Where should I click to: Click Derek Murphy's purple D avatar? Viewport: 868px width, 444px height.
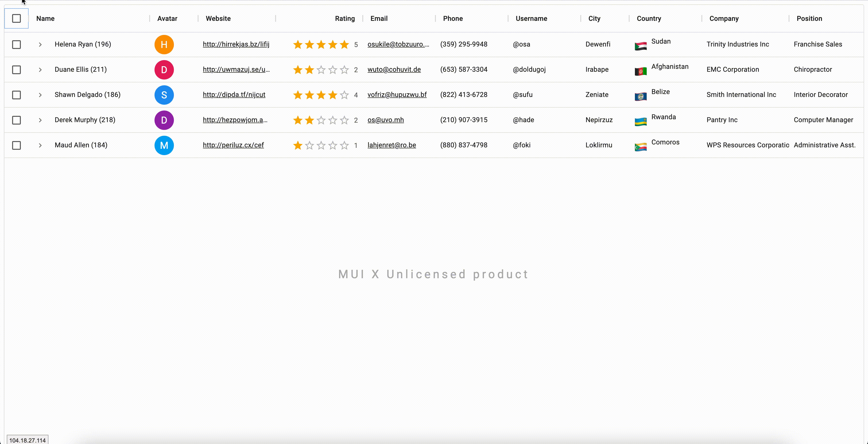click(164, 120)
